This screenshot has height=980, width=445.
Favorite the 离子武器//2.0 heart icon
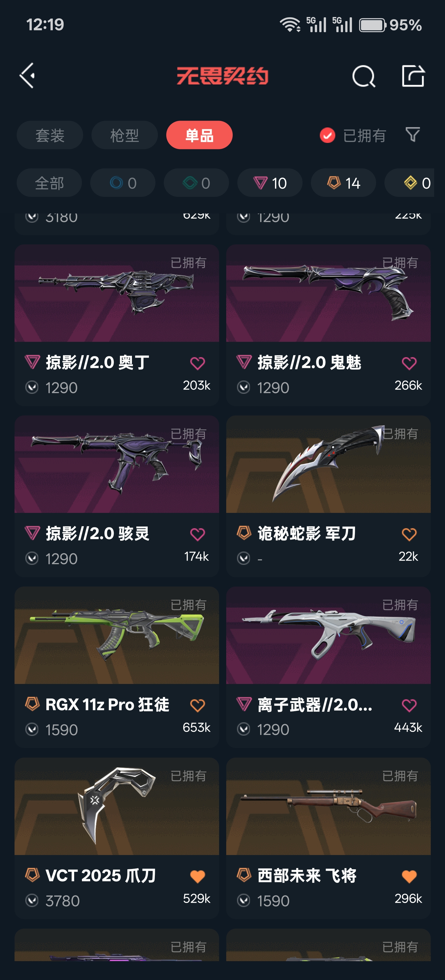pyautogui.click(x=409, y=705)
